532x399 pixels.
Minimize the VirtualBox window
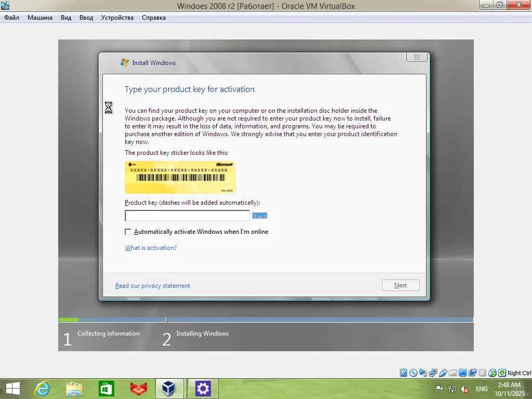pos(486,5)
